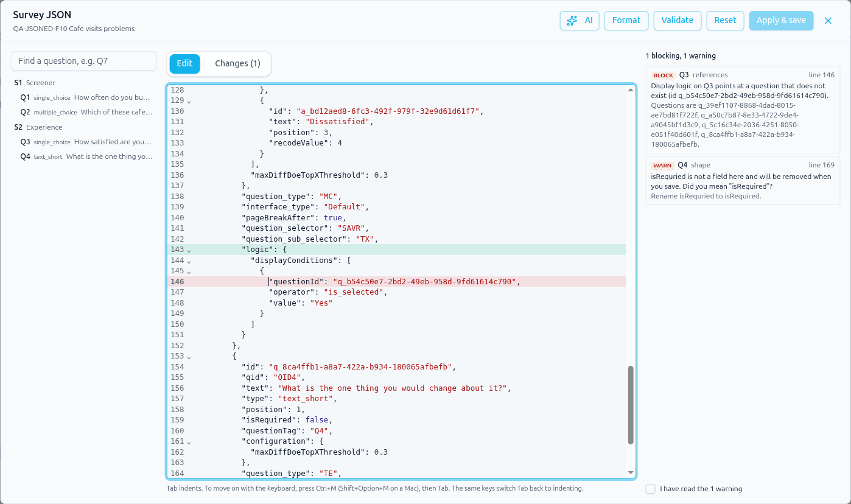Click the scroll-down arrow of the editor
Screen dimensions: 851x504
click(x=631, y=473)
